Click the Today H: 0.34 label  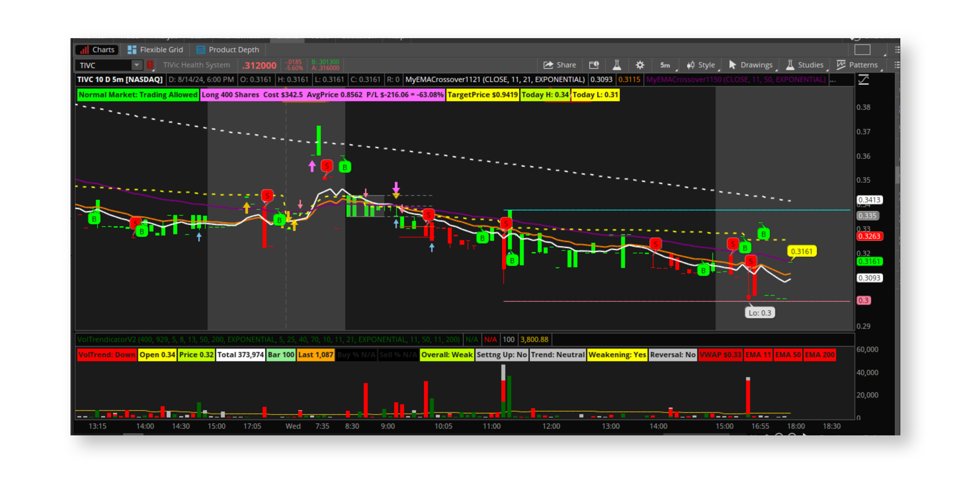(545, 95)
